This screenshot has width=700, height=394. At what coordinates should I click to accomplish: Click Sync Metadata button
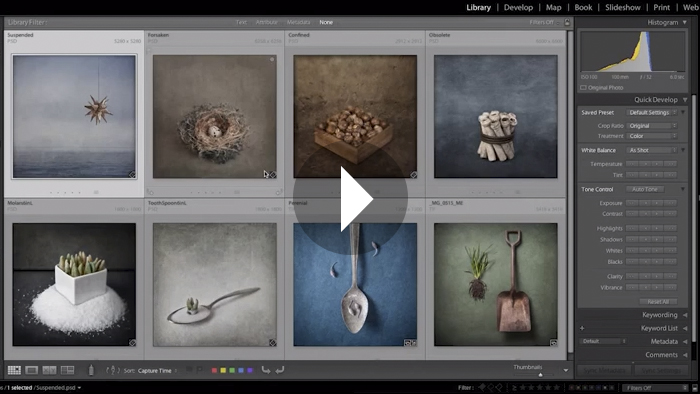(604, 370)
